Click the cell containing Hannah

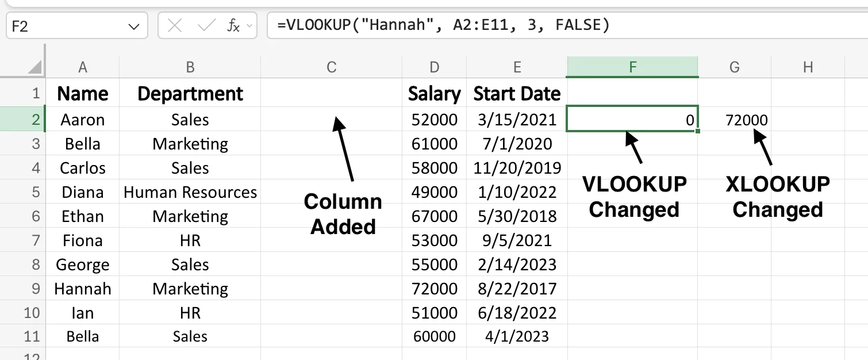83,289
